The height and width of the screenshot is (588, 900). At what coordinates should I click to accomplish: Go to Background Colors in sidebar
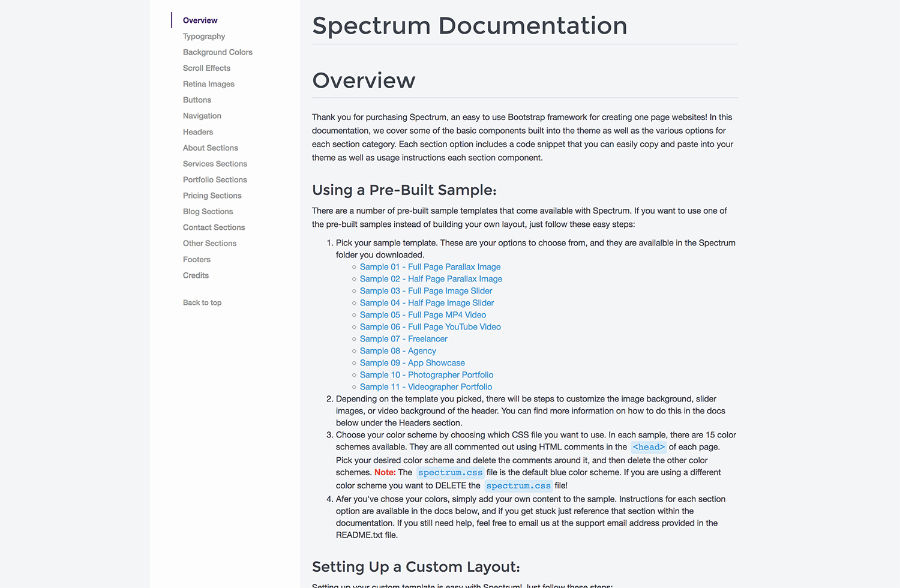tap(218, 52)
